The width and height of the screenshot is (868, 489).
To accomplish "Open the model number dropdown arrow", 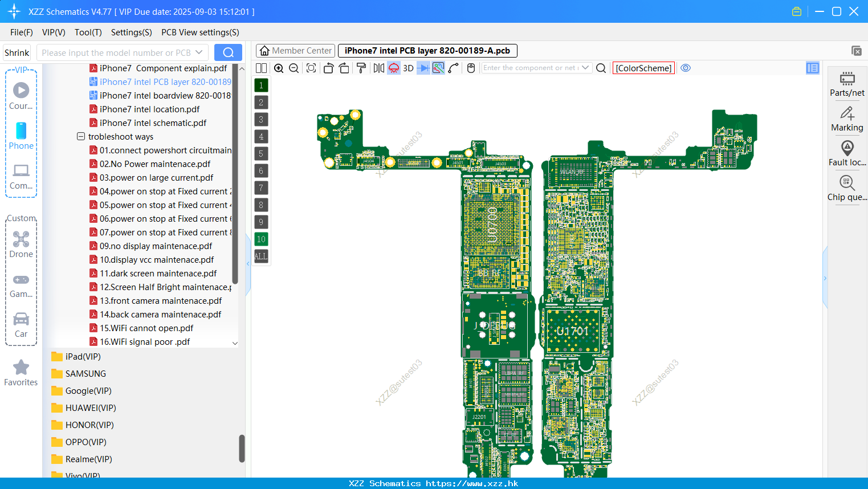I will pyautogui.click(x=199, y=52).
